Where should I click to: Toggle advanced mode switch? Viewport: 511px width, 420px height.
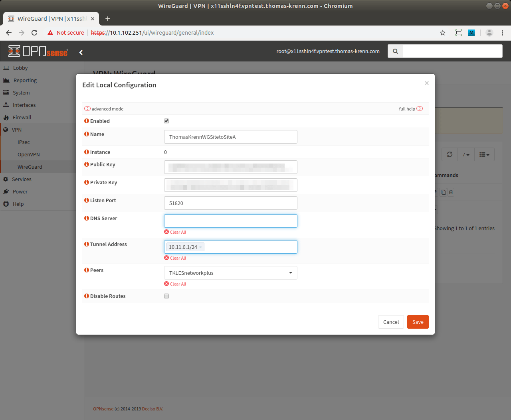point(87,109)
